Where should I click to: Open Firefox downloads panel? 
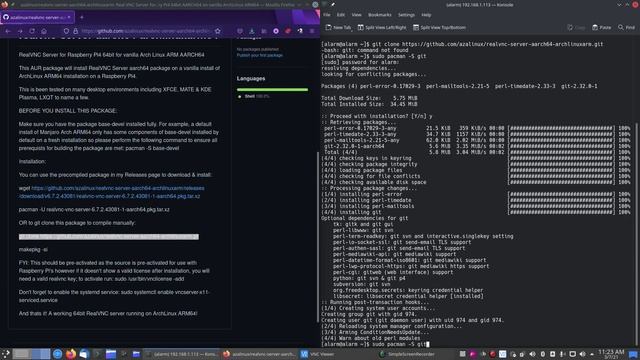(252, 31)
